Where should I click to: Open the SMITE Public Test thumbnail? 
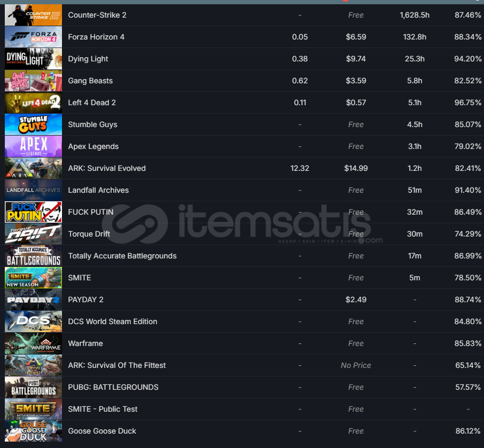click(33, 410)
